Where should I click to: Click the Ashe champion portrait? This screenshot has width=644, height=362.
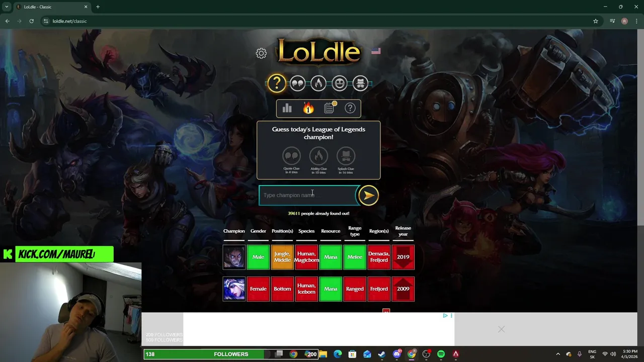pyautogui.click(x=234, y=289)
